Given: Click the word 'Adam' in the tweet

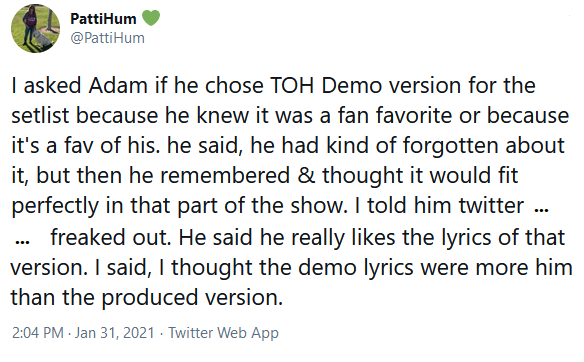Looking at the screenshot, I should tap(118, 85).
